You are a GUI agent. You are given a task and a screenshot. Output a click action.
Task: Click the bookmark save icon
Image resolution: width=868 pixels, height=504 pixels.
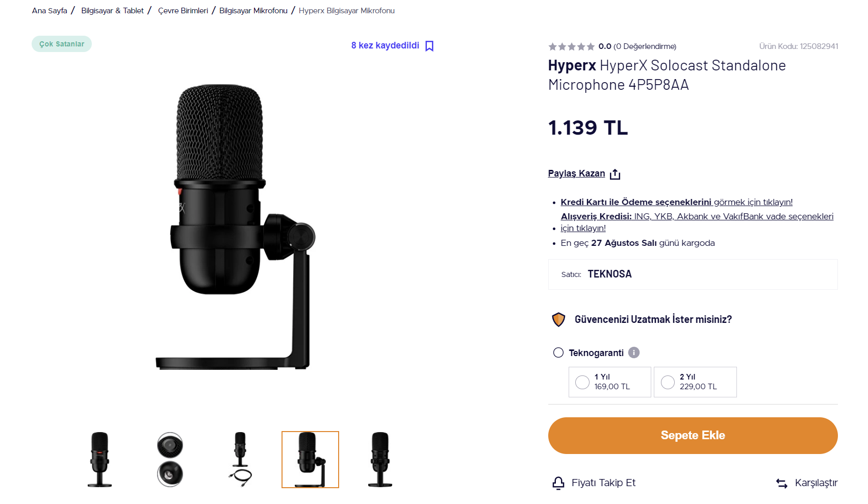click(429, 46)
